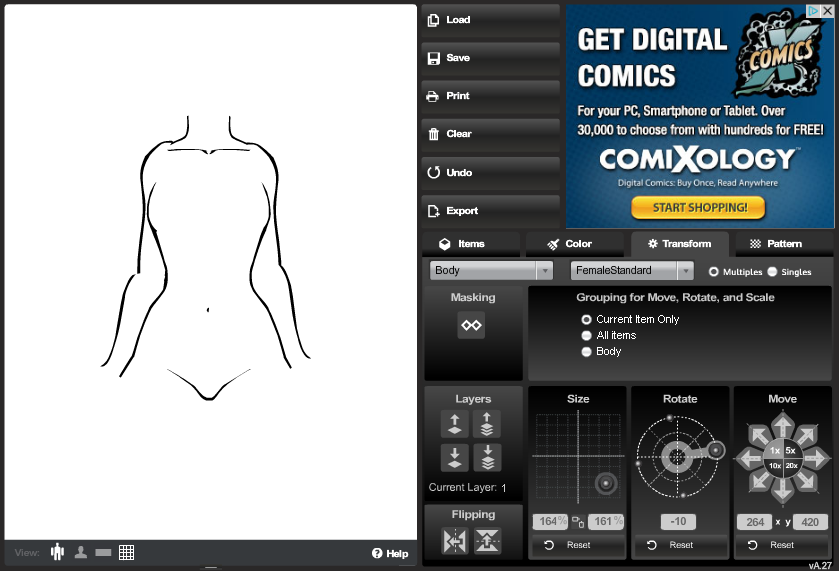Viewport: 840px width, 572px height.
Task: Click the right arrow in Move pad
Action: point(816,458)
